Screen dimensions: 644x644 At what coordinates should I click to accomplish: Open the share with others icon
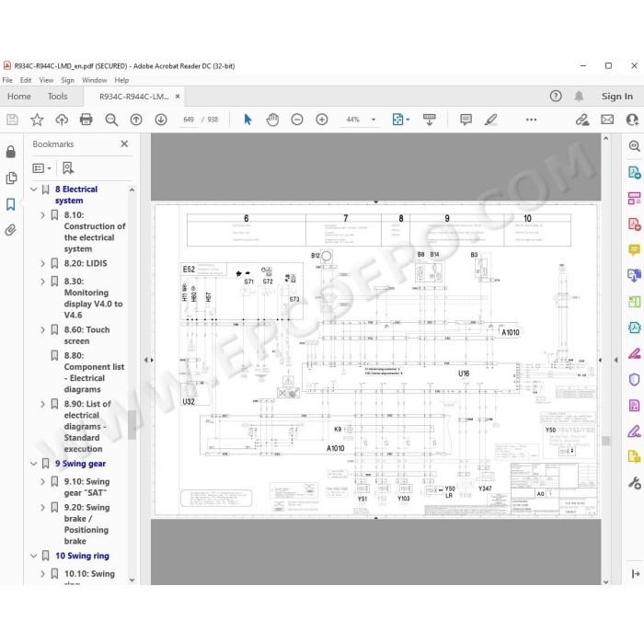(632, 120)
